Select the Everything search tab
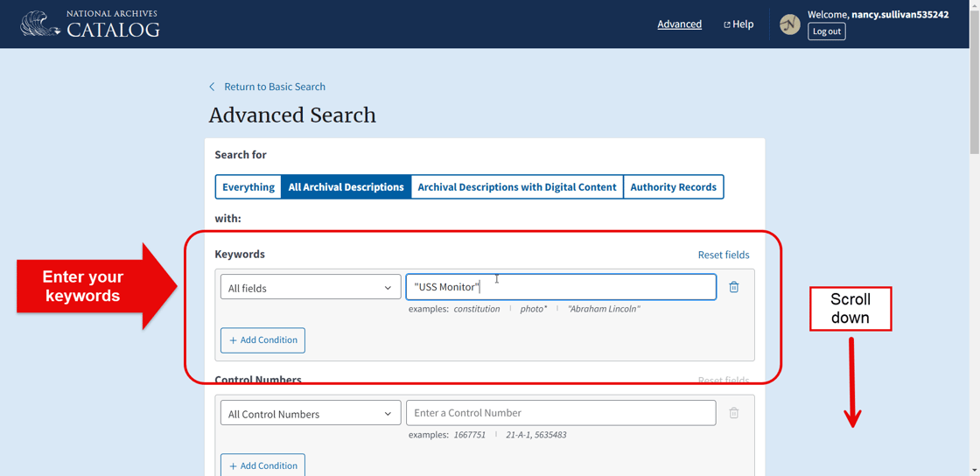Image resolution: width=980 pixels, height=476 pixels. point(248,187)
